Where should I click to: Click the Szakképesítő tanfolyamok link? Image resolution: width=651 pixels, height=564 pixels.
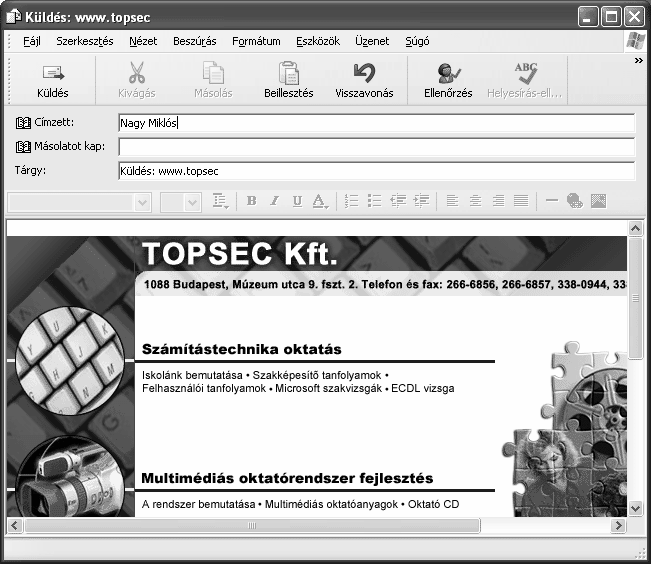pyautogui.click(x=317, y=375)
